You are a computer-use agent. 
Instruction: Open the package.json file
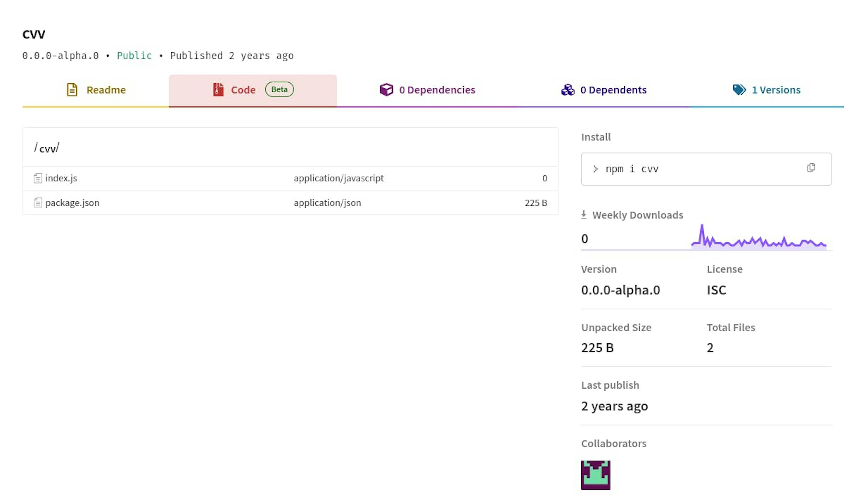pyautogui.click(x=72, y=203)
